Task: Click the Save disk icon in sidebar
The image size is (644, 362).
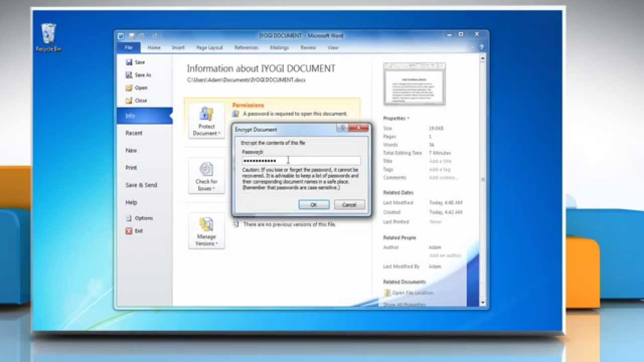Action: [x=129, y=62]
